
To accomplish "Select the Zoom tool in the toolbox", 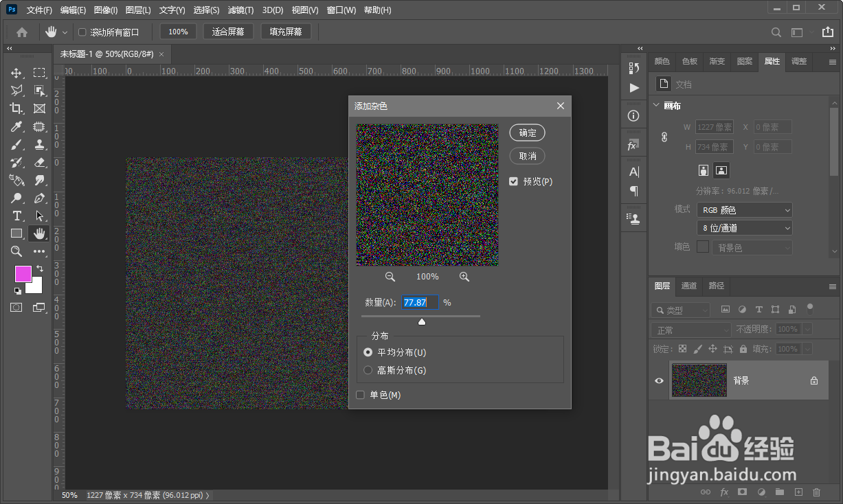I will pyautogui.click(x=16, y=251).
